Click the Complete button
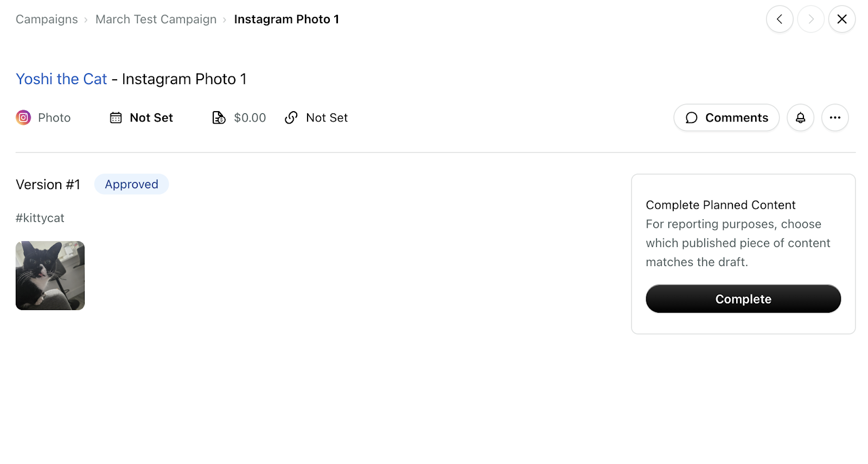This screenshot has height=464, width=868. pyautogui.click(x=743, y=299)
